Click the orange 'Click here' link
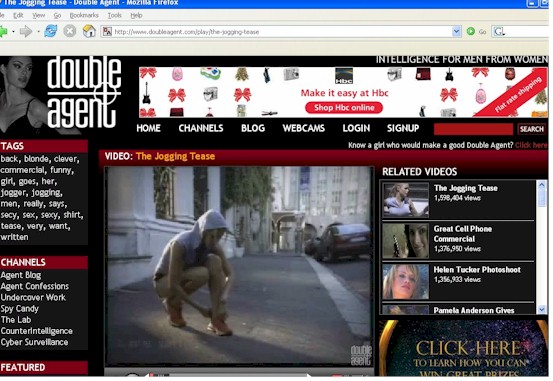 (531, 145)
